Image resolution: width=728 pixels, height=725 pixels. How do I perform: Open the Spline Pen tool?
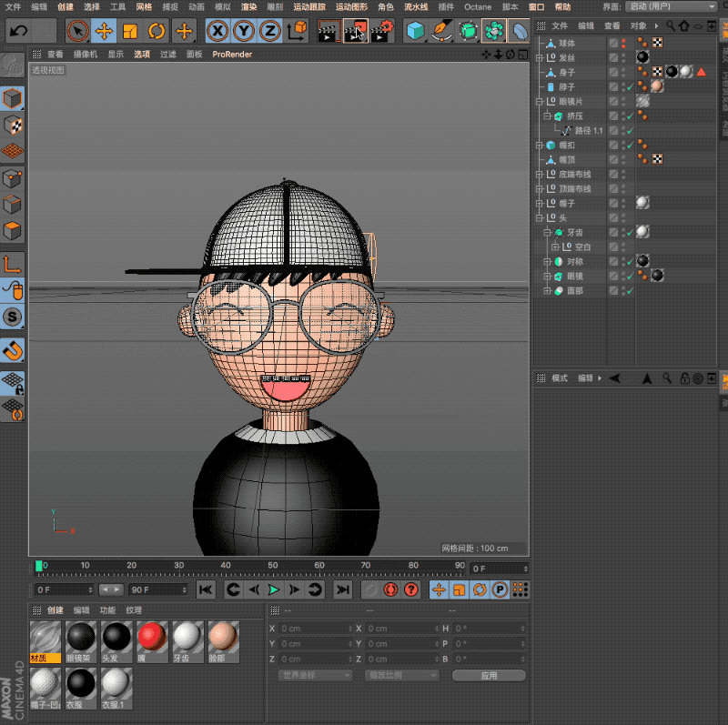[441, 31]
